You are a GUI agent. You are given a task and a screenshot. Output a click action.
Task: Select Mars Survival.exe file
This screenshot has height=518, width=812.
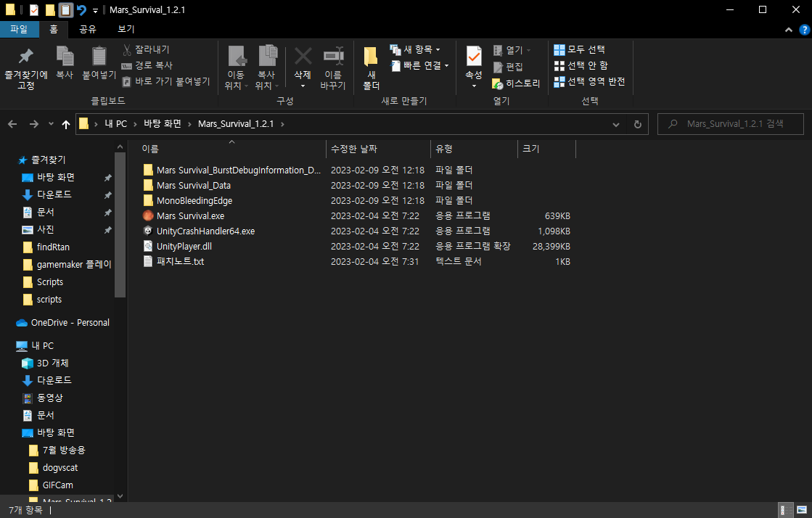190,215
